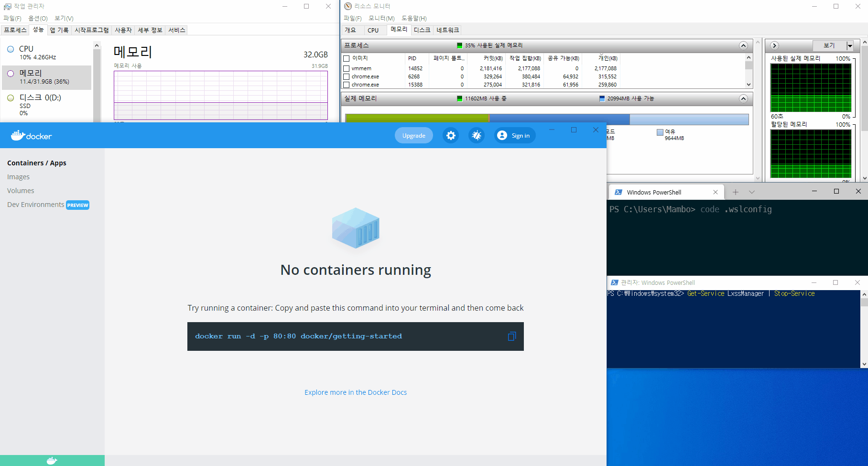Open Docker settings gear icon
Viewport: 868px width, 466px height.
pos(451,136)
